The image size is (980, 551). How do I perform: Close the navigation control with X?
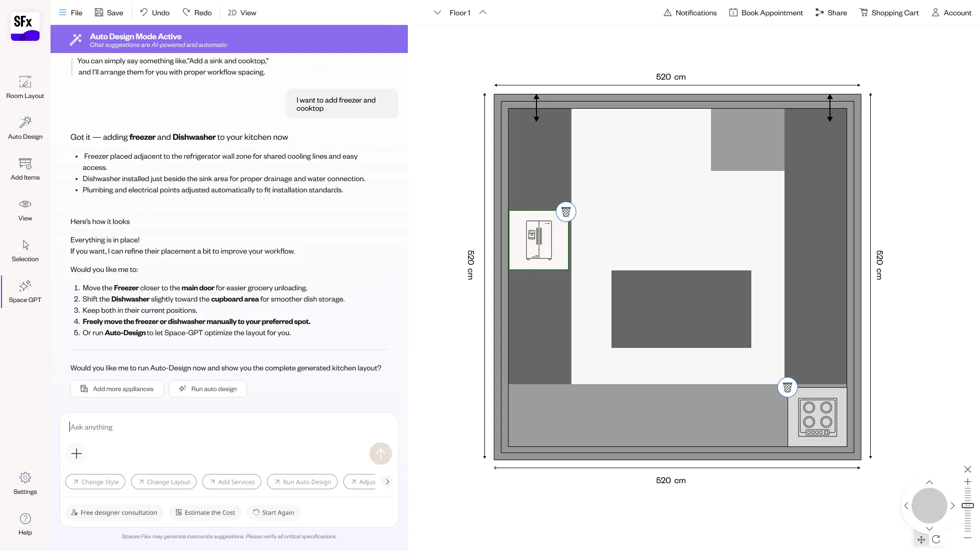tap(968, 469)
